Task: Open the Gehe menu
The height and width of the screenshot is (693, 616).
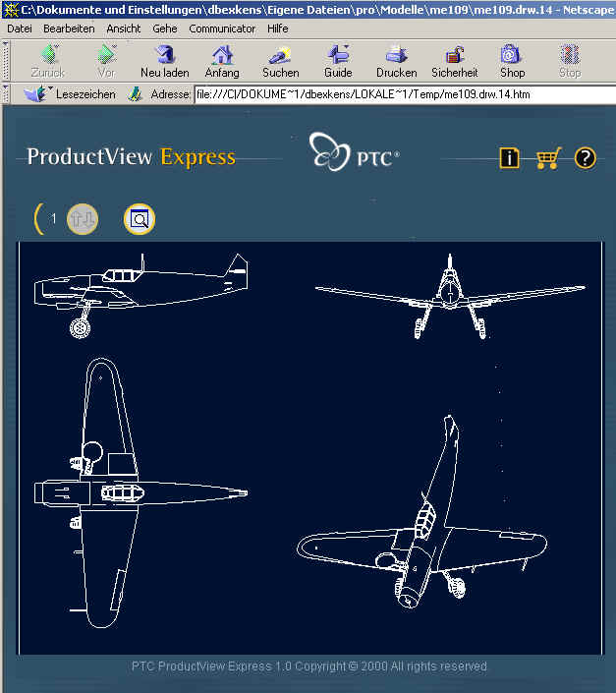Action: 165,29
